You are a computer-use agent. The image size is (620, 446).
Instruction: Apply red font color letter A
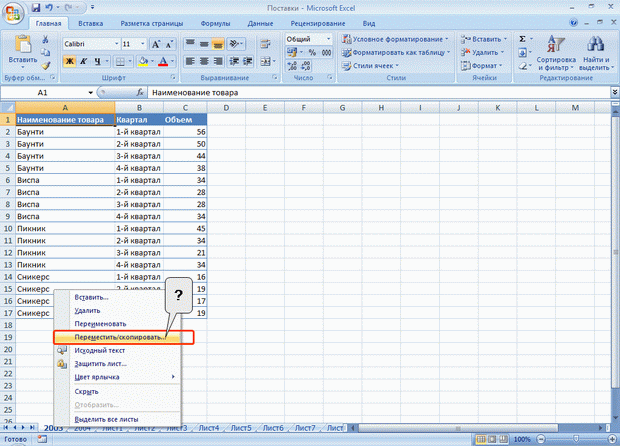163,61
